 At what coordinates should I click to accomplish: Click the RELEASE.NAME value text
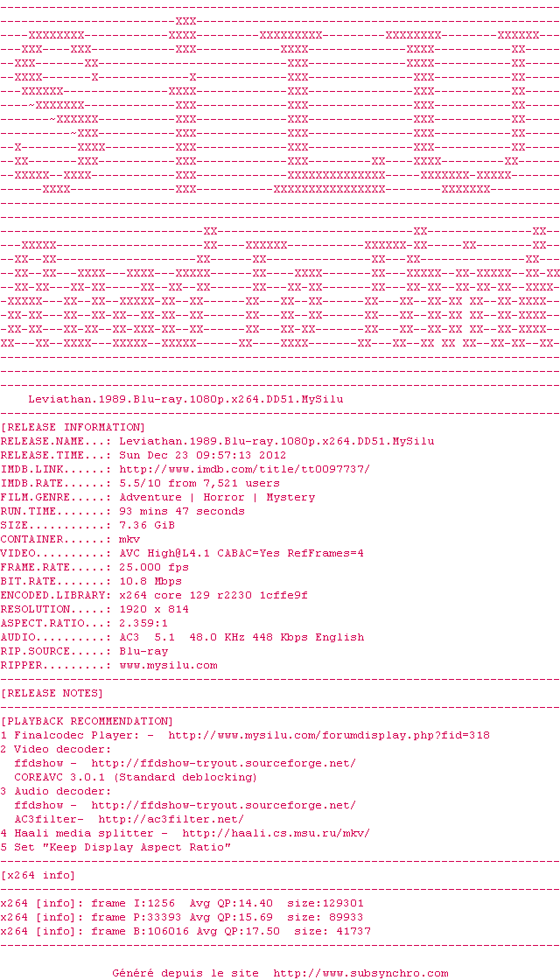coord(276,441)
